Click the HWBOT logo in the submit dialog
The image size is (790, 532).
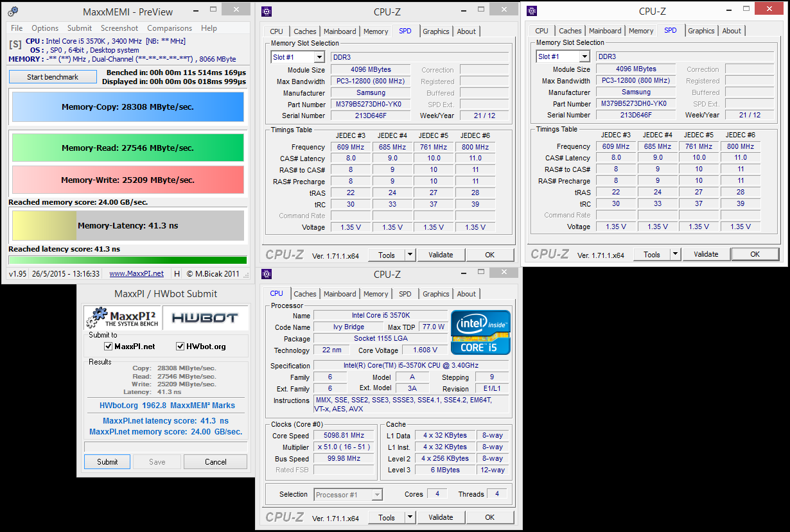click(x=205, y=318)
